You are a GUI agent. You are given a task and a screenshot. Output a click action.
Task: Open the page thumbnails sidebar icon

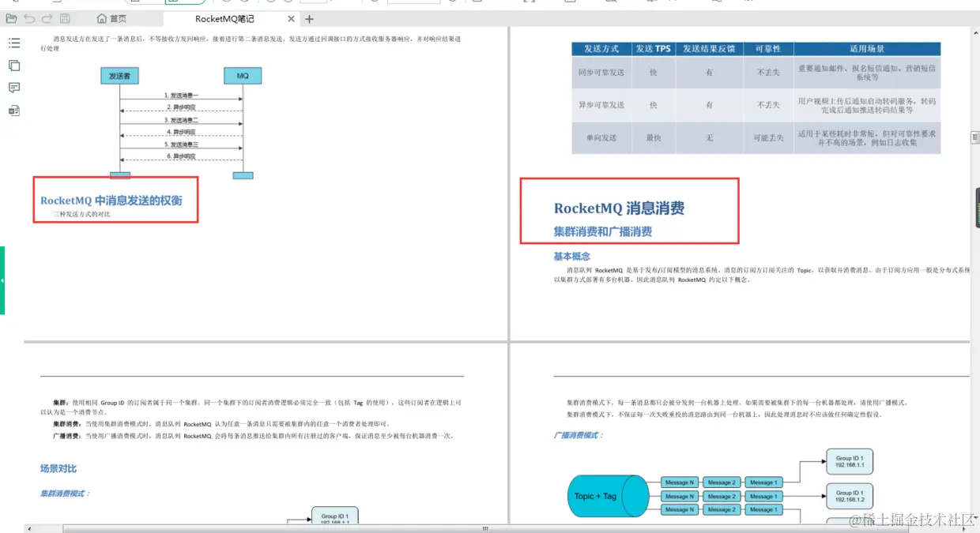point(14,66)
